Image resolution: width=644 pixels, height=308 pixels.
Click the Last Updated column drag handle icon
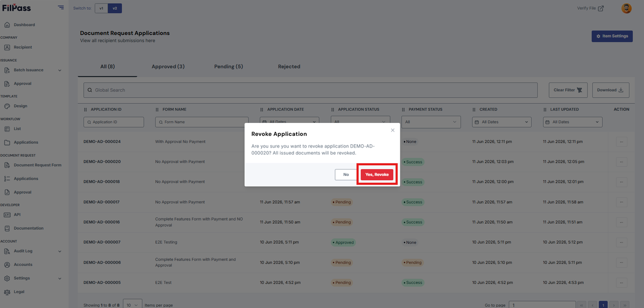coord(545,109)
